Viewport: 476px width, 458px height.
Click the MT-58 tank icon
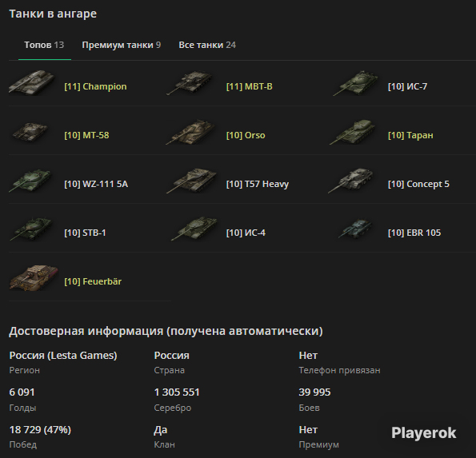[x=30, y=132]
